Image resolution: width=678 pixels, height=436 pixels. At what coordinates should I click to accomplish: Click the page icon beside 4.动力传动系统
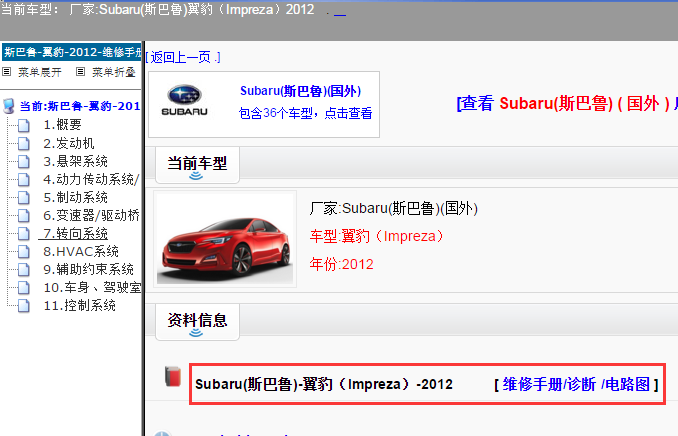click(x=24, y=180)
